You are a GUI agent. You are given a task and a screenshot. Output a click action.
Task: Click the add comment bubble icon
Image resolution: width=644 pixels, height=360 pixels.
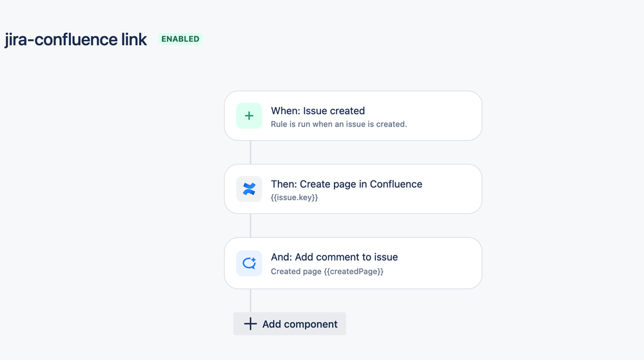[x=249, y=263]
